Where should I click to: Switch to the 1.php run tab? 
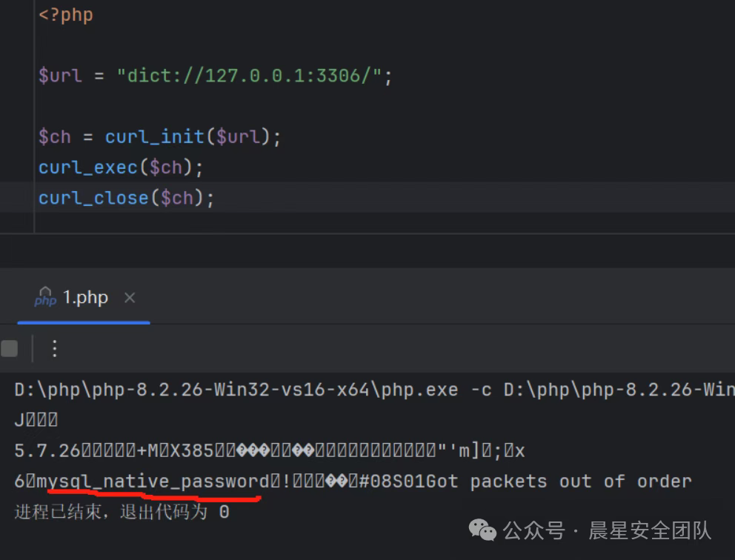point(84,298)
